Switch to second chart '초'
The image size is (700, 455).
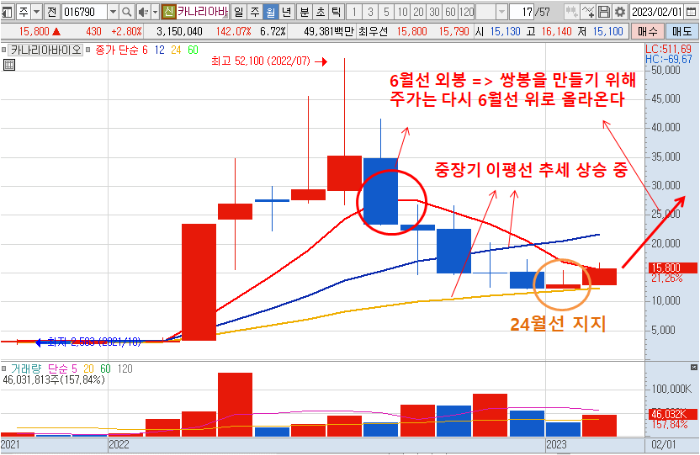[x=320, y=12]
